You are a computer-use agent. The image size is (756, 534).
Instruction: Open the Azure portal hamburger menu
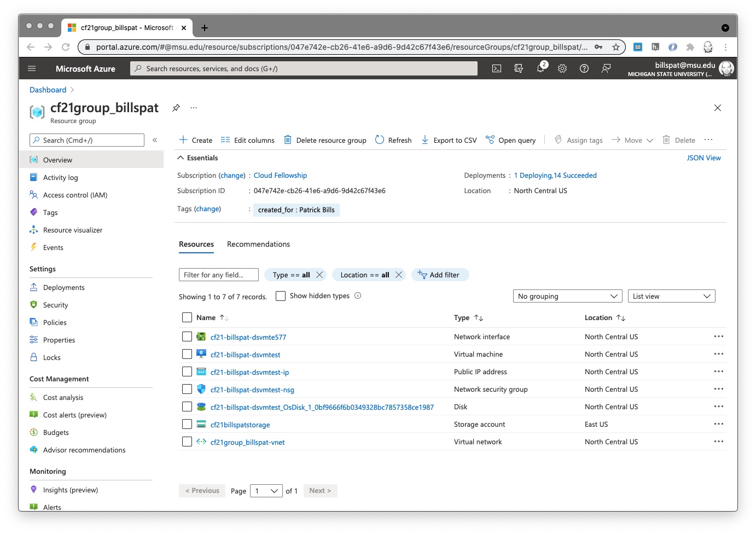[x=32, y=68]
